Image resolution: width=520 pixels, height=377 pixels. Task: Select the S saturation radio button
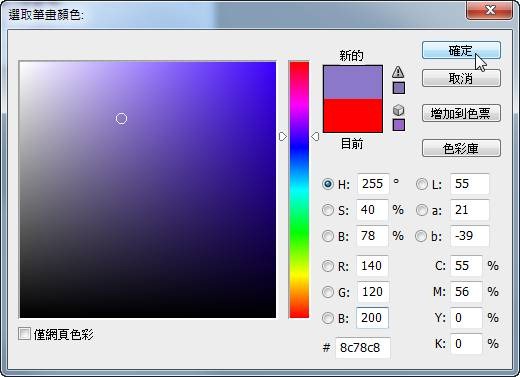(x=328, y=210)
